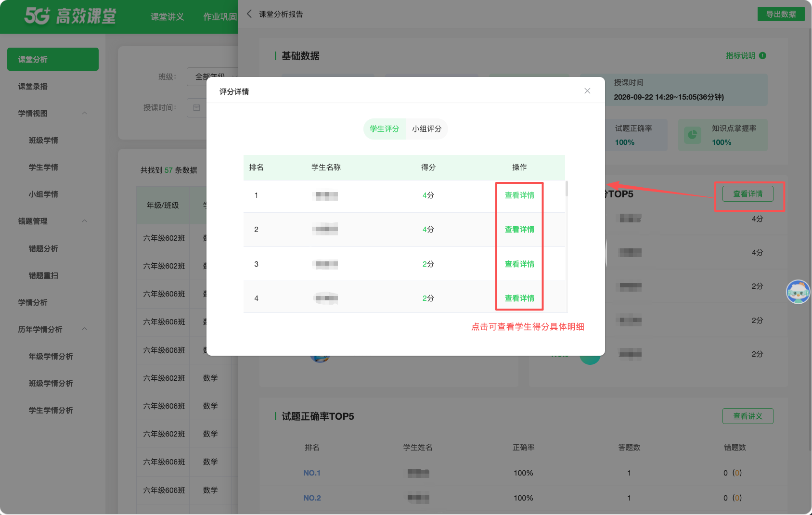Switch to the 学生评分 tab
The height and width of the screenshot is (515, 812).
(385, 129)
